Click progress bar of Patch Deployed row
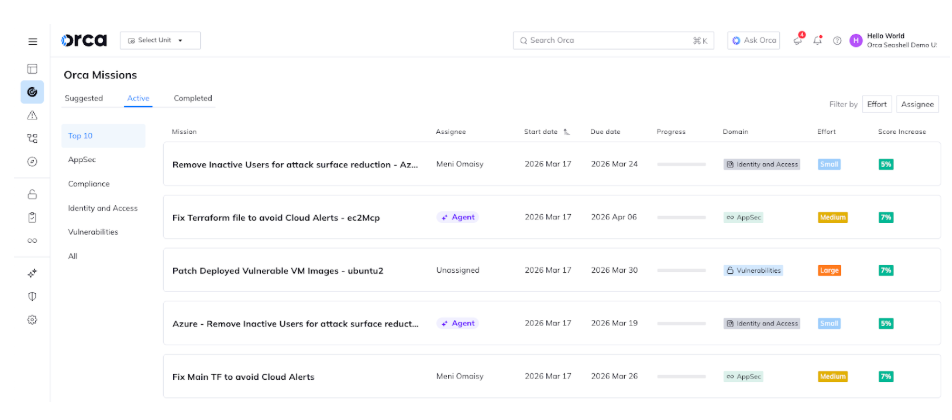Screen dimensions: 952x420 tap(681, 270)
